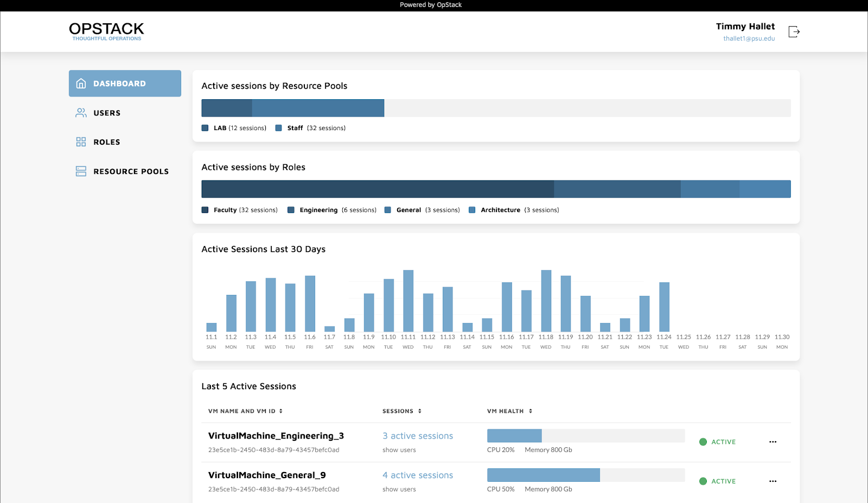The height and width of the screenshot is (503, 868).
Task: Click the sort arrows on VM NAME AND VM ID
Action: 280,411
